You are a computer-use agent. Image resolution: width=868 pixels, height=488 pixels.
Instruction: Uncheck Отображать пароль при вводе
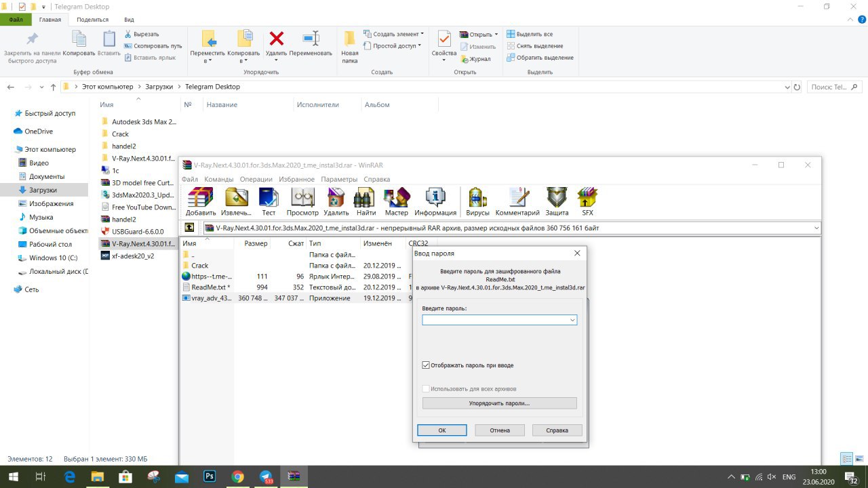[426, 365]
